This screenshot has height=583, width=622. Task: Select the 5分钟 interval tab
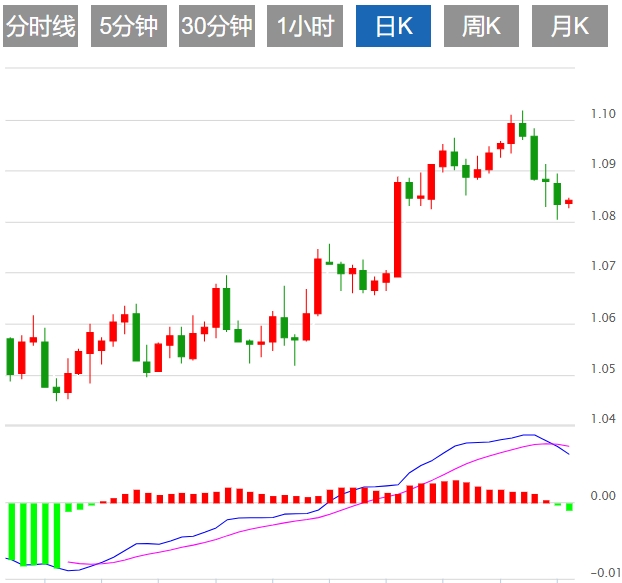point(129,26)
